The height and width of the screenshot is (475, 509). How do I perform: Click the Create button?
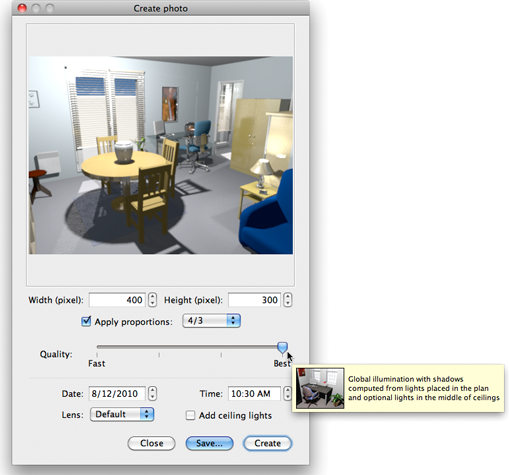coord(267,443)
